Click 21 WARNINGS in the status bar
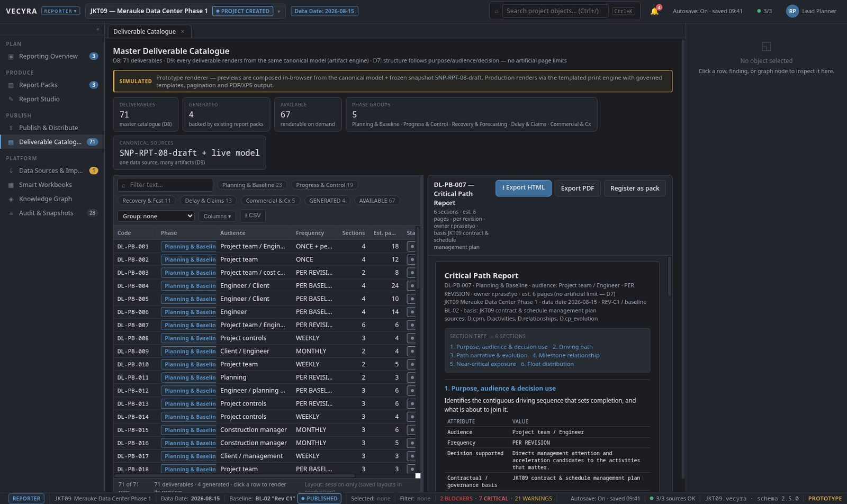 point(533,499)
